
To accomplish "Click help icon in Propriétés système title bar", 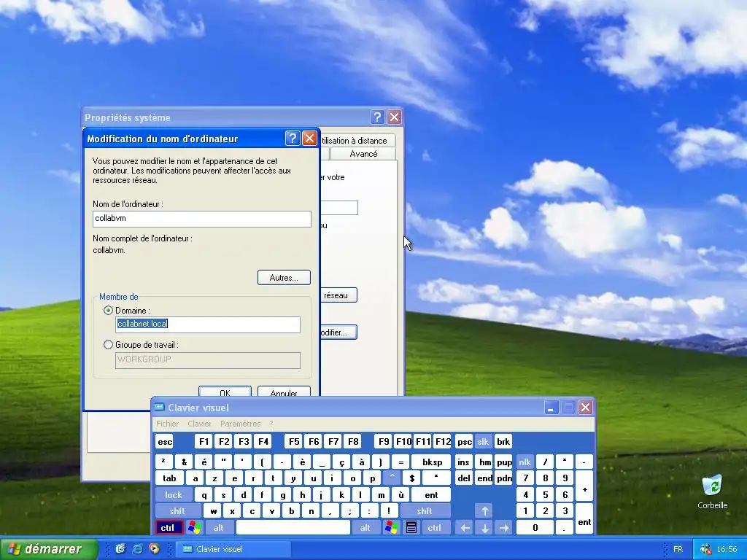I will [377, 117].
